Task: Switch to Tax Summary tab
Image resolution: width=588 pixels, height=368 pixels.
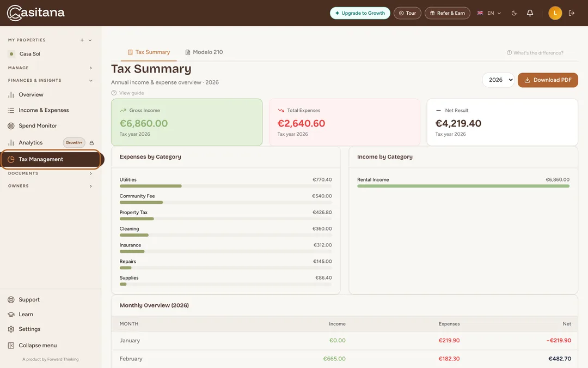Action: coord(149,52)
